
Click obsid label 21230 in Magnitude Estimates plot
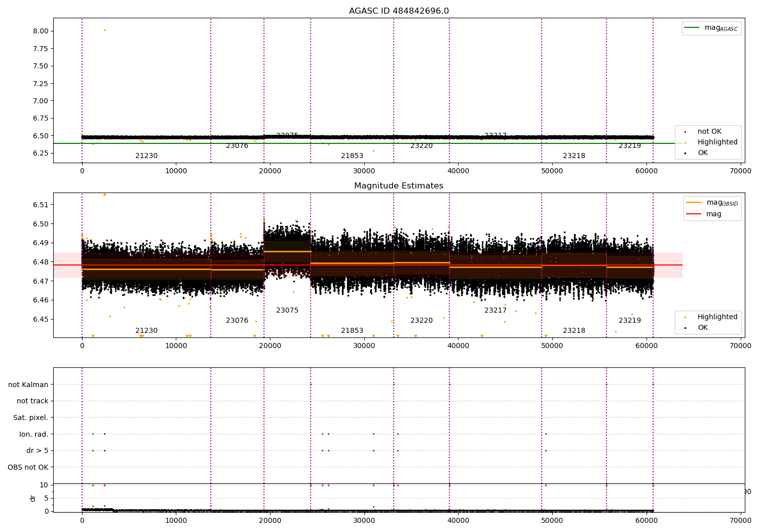146,331
